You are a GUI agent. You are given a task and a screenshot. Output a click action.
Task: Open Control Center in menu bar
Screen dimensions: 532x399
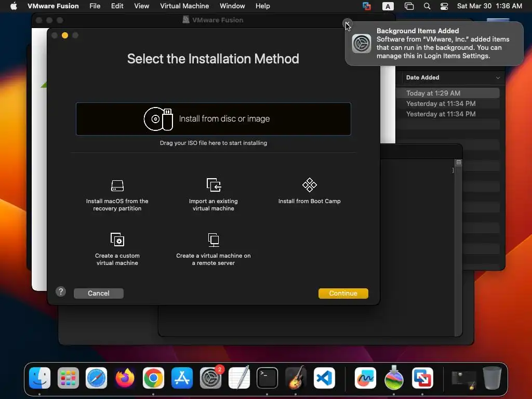444,6
